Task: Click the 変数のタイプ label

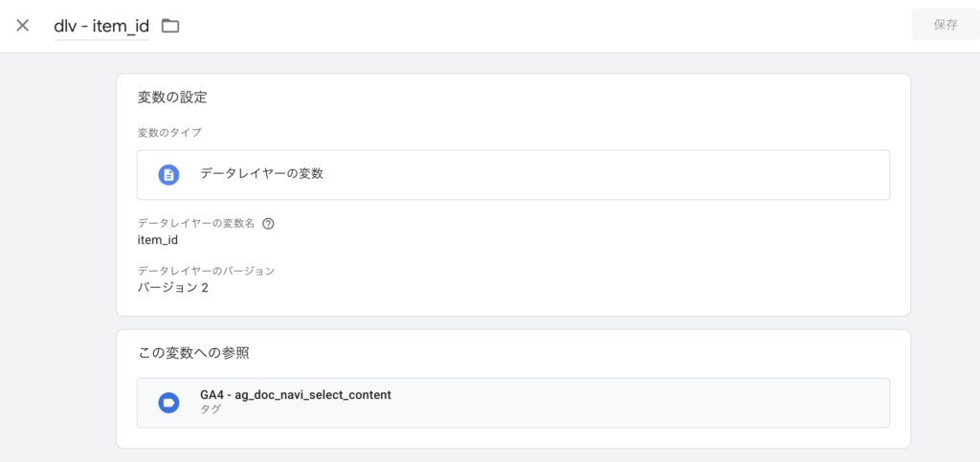Action: (169, 132)
